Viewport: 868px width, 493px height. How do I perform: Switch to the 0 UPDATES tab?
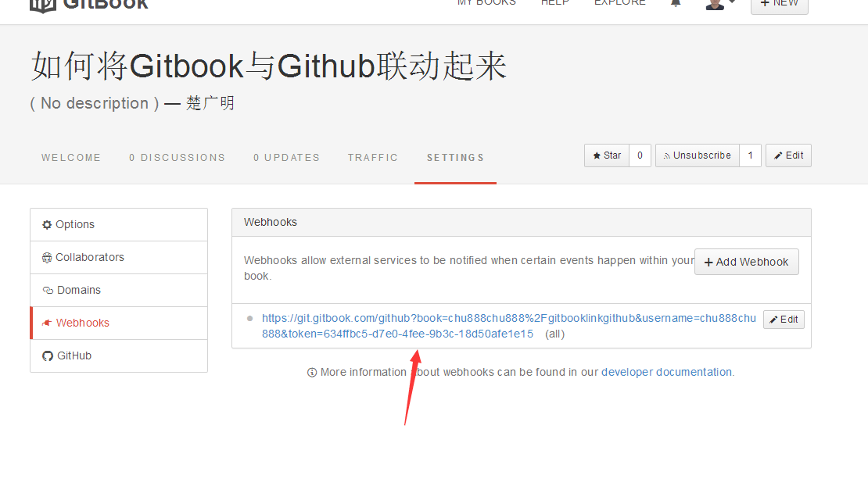[287, 158]
